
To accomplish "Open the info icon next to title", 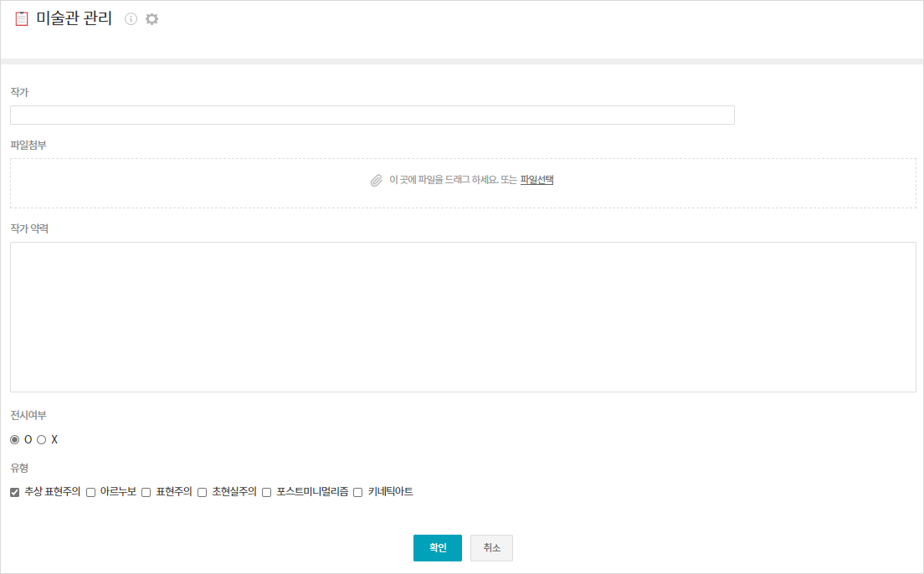I will pos(131,19).
